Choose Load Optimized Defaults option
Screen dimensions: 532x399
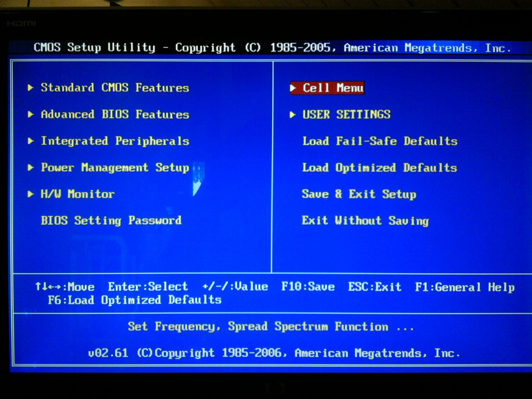[x=379, y=168]
